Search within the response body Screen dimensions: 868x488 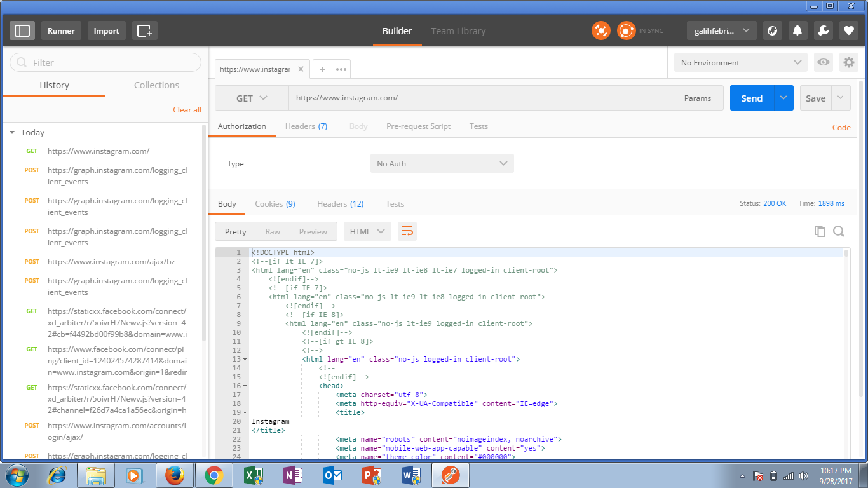tap(839, 231)
